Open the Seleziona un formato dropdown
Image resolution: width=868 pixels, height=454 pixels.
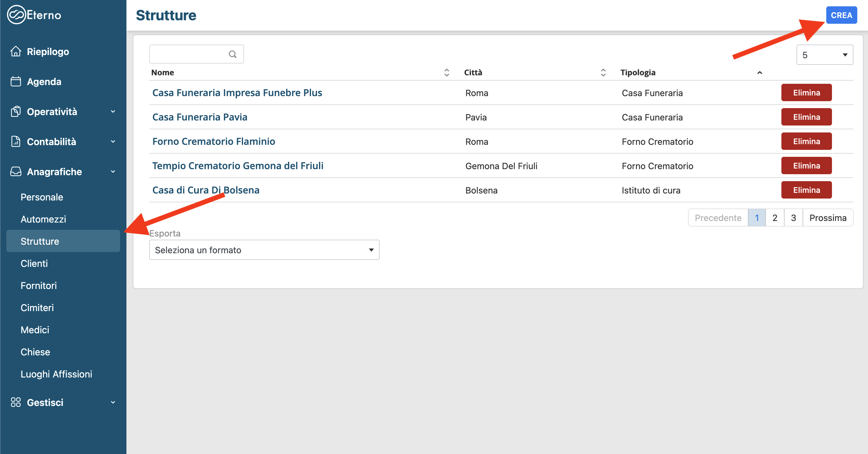[x=264, y=250]
